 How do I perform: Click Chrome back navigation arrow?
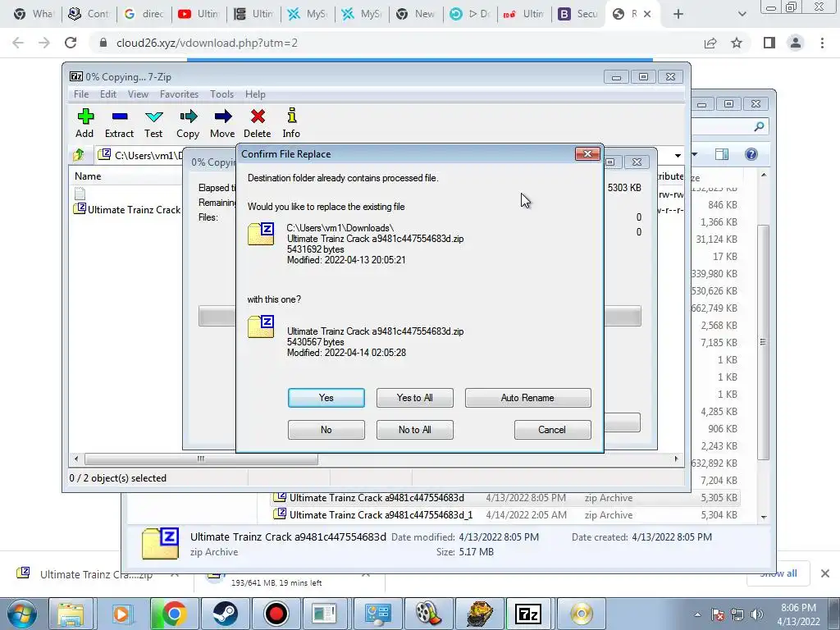[18, 43]
